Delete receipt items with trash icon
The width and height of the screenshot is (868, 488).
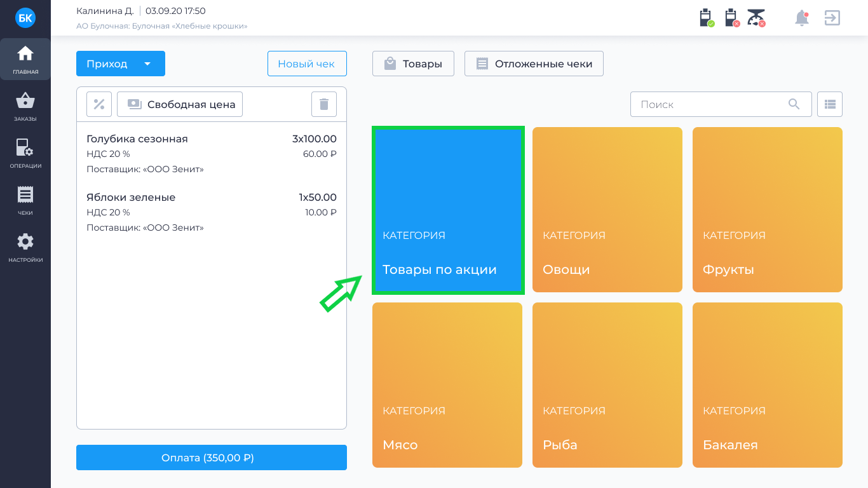[324, 104]
